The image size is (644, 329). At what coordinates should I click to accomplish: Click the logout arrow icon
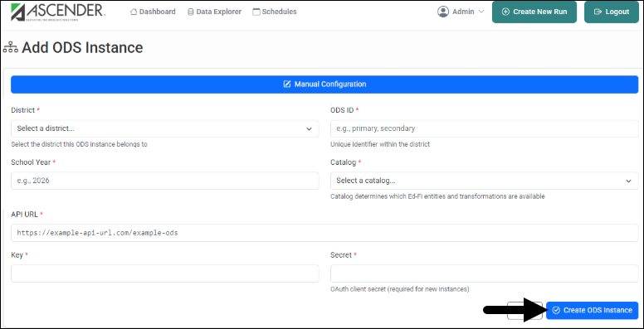tap(598, 12)
